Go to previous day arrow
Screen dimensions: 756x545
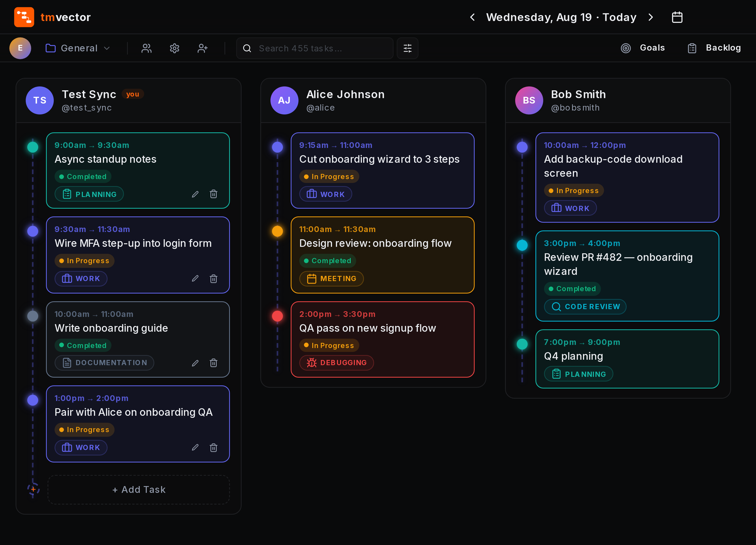click(x=472, y=17)
